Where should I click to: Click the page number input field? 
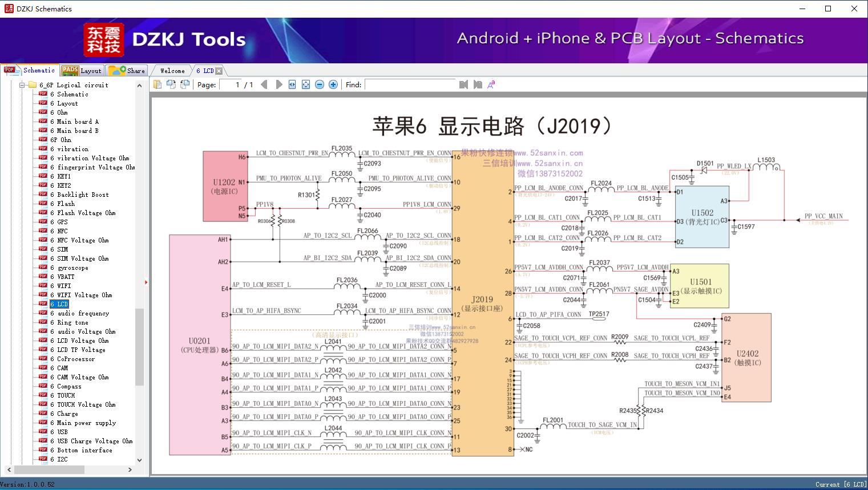(230, 84)
